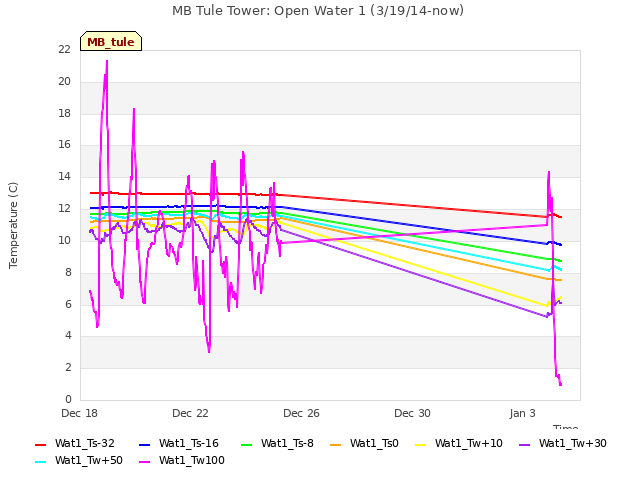
Task: Click the 2 y-axis tick label
Action: coord(68,367)
